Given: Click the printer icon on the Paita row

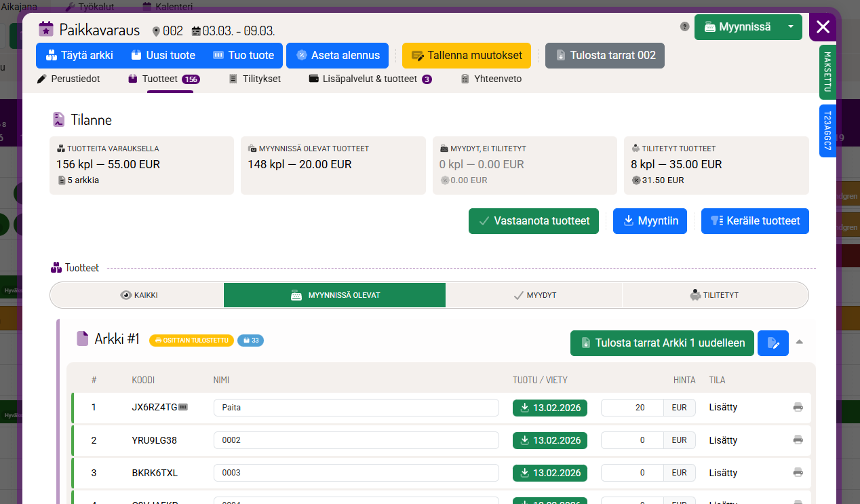Looking at the screenshot, I should pyautogui.click(x=798, y=408).
